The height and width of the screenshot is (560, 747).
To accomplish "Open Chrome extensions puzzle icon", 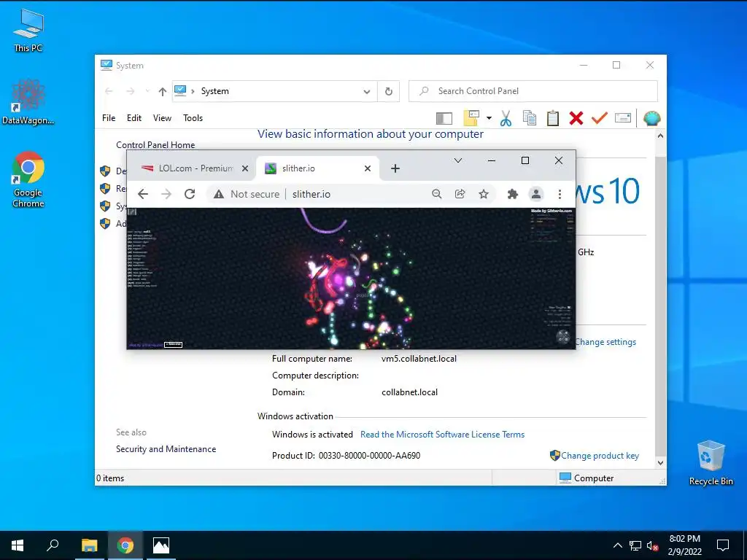I will pos(513,194).
